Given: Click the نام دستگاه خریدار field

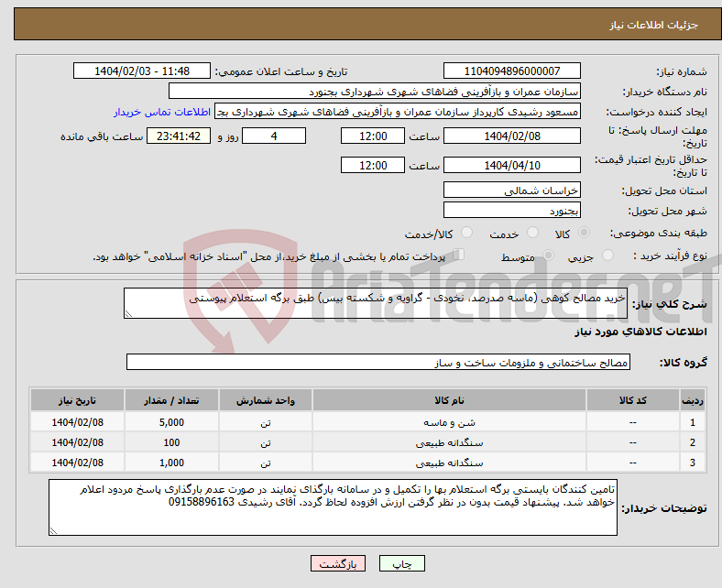Looking at the screenshot, I should point(375,92).
